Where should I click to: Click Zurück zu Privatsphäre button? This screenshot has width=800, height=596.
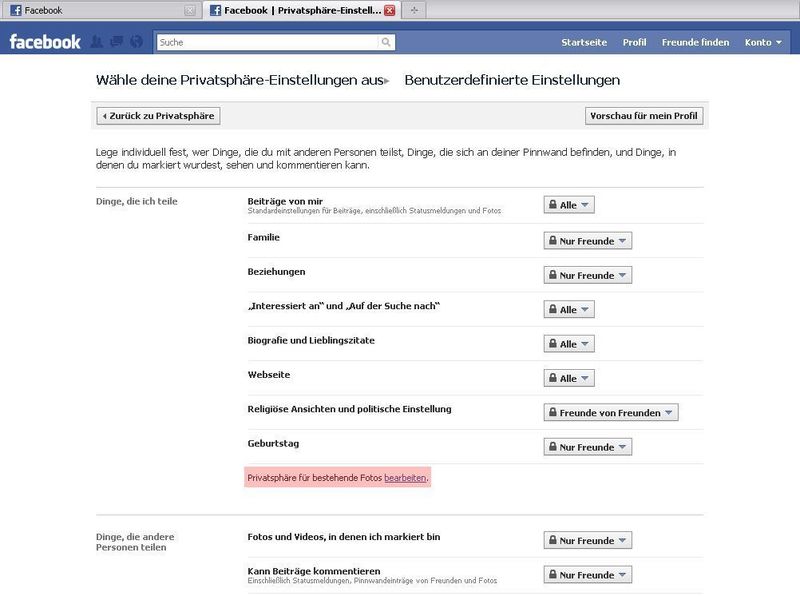point(159,116)
